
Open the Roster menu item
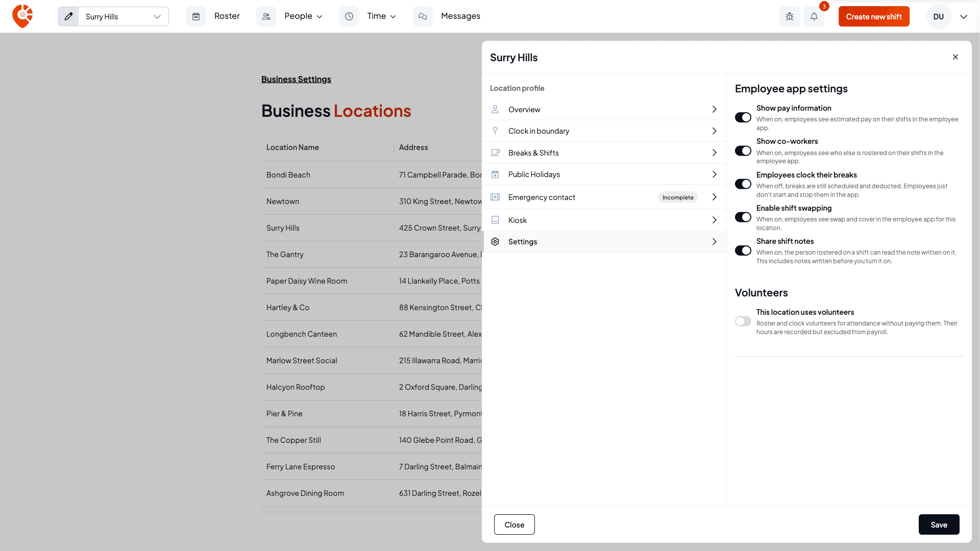click(x=227, y=16)
